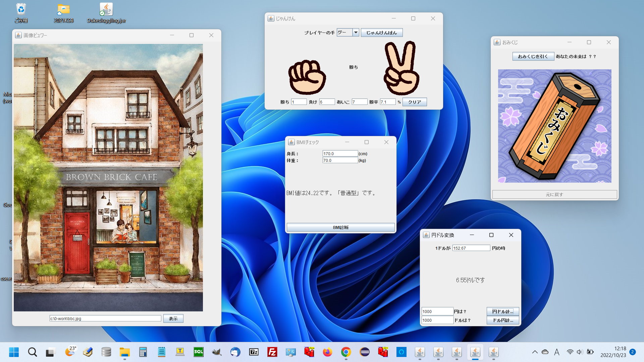Click the Brown Brick Cafe picture
This screenshot has width=644, height=362.
click(108, 178)
